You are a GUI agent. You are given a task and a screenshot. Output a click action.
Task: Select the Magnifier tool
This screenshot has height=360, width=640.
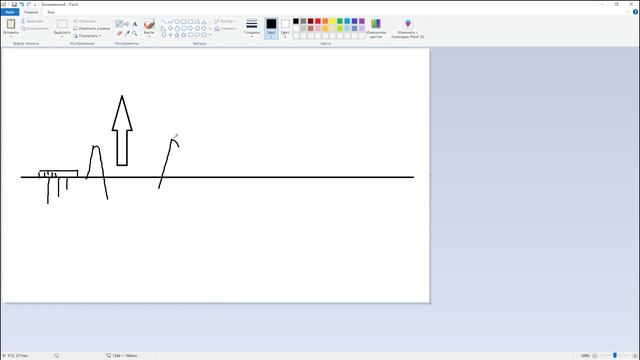tap(135, 33)
